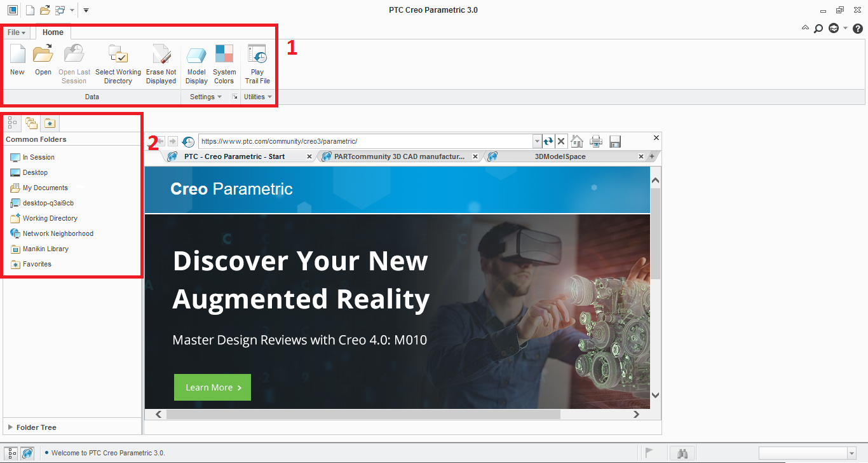Click the browser vertical scroll down arrow
The width and height of the screenshot is (868, 463).
click(x=656, y=396)
